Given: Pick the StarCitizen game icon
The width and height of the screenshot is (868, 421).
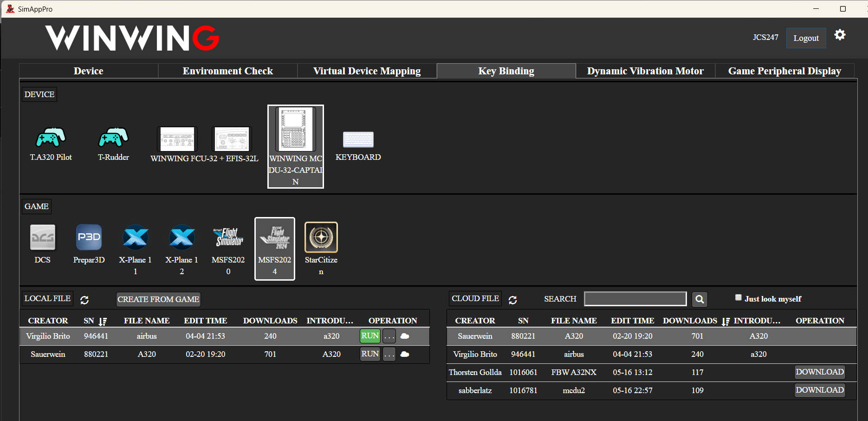Looking at the screenshot, I should (321, 237).
